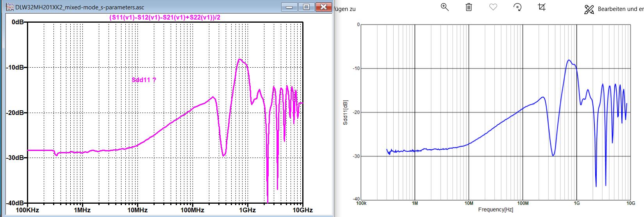Maximize the DLW32MH201XK2 plot window
644x217 pixels.
click(x=306, y=7)
